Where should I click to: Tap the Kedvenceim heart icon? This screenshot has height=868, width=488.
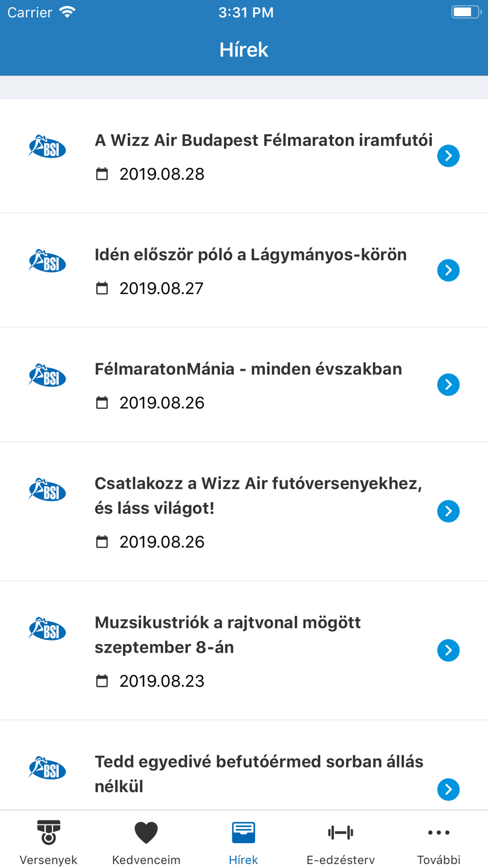[x=146, y=832]
